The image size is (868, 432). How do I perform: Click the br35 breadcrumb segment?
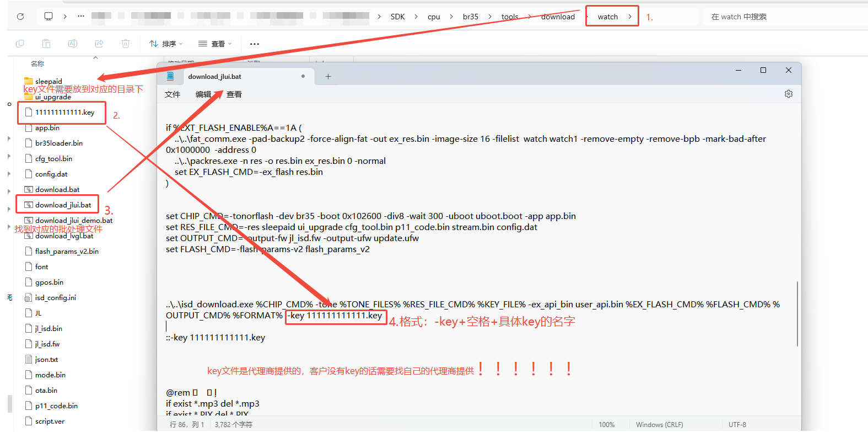(471, 17)
